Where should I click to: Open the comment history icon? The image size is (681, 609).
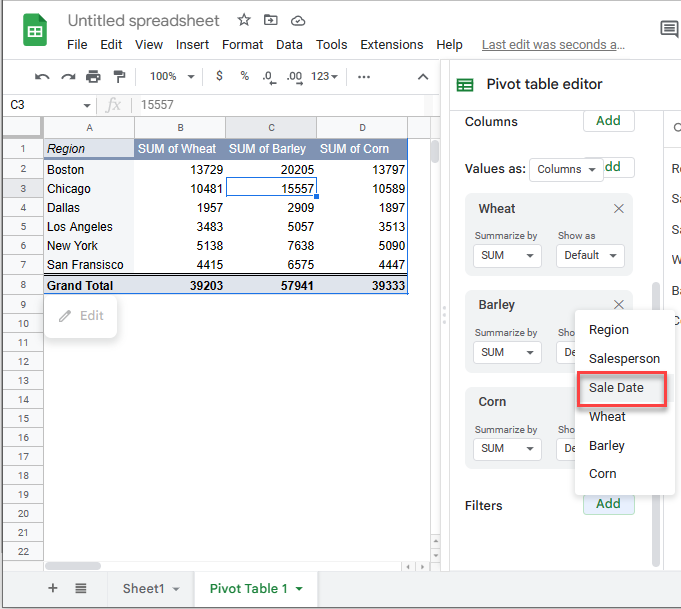tap(669, 30)
